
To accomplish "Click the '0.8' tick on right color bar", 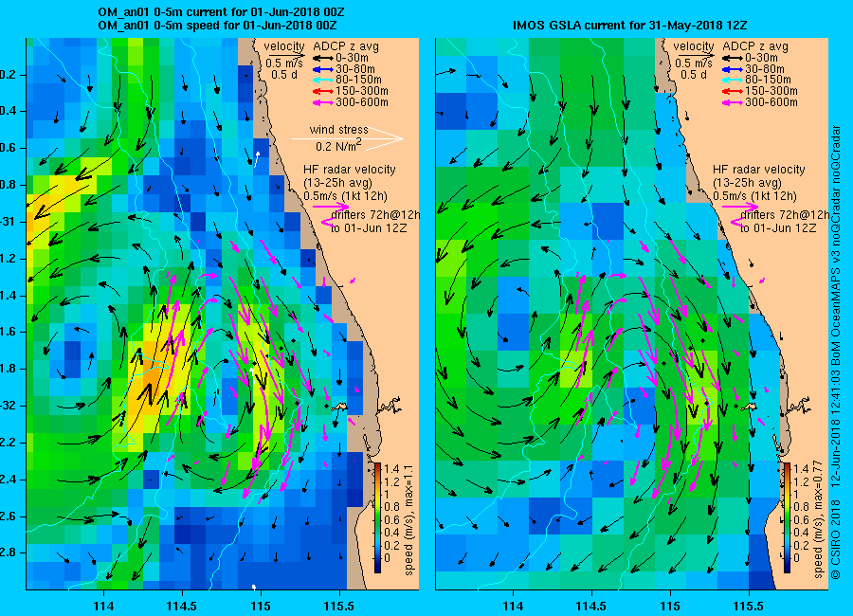I will (x=801, y=508).
